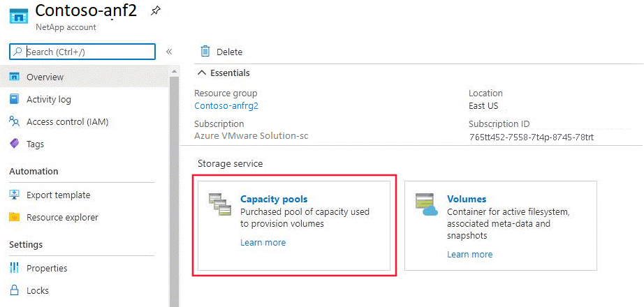644x307 pixels.
Task: Click the Activity log sidebar icon
Action: click(x=15, y=99)
